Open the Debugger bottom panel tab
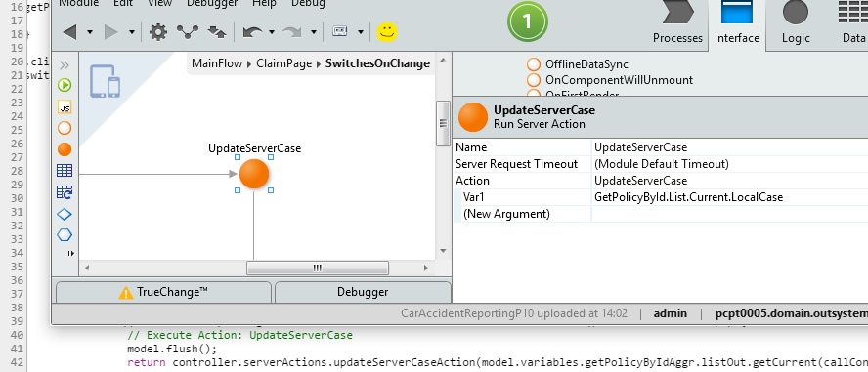 tap(363, 292)
